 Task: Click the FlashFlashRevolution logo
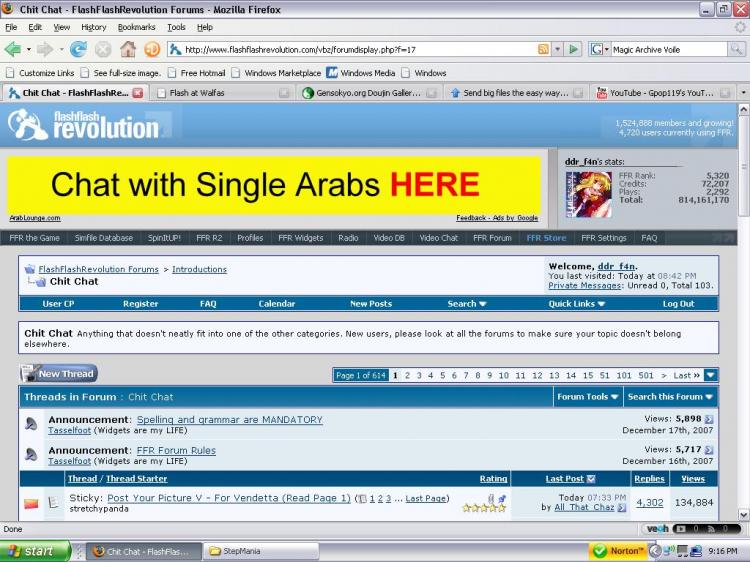pos(83,125)
